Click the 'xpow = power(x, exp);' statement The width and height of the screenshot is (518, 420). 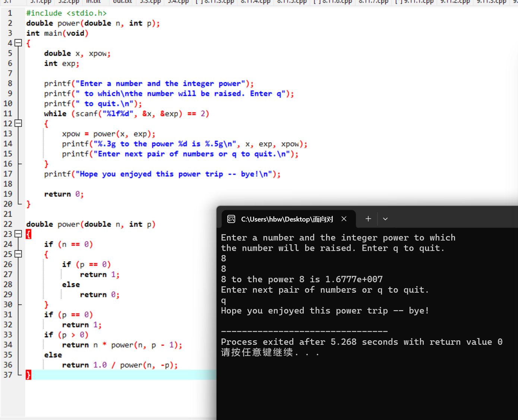(108, 134)
